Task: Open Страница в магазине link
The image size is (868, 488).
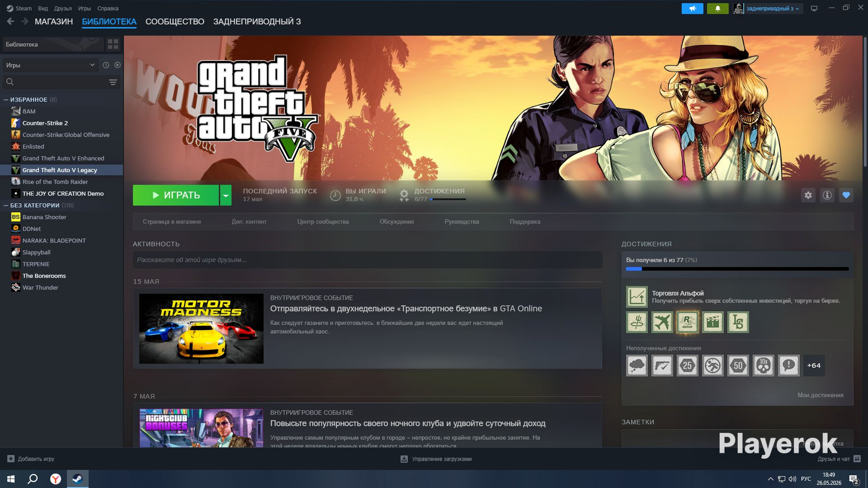Action: pyautogui.click(x=172, y=222)
